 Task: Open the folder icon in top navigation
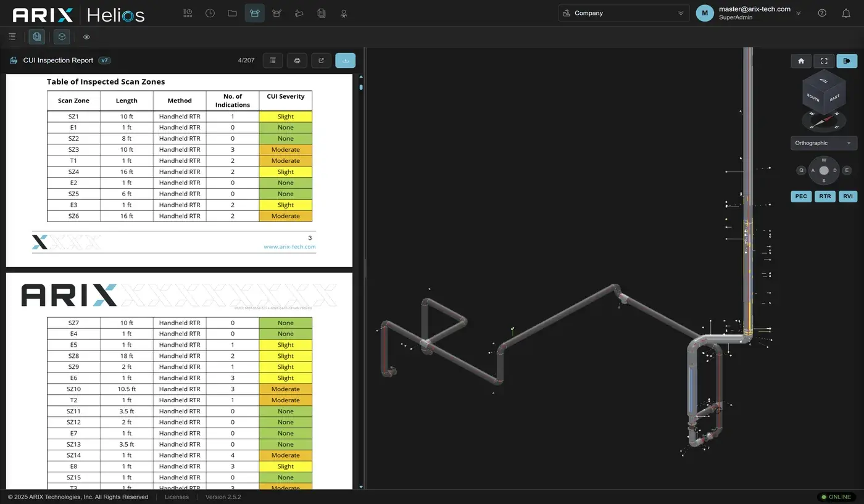coord(232,13)
